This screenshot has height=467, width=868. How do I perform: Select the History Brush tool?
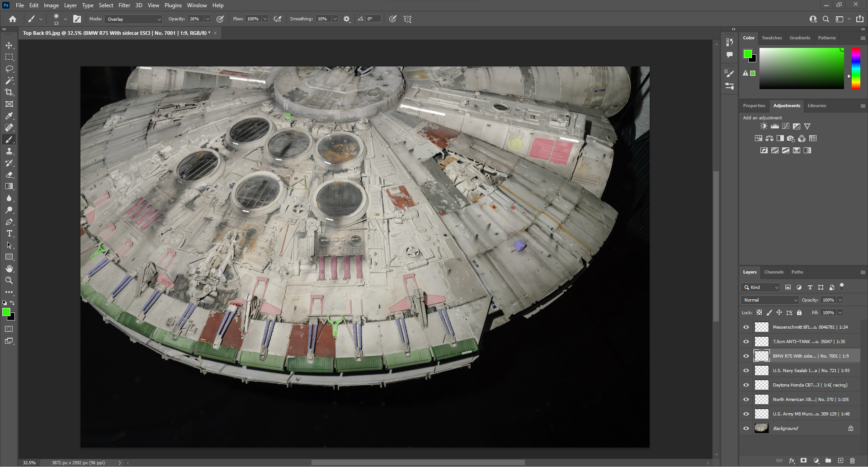(9, 163)
